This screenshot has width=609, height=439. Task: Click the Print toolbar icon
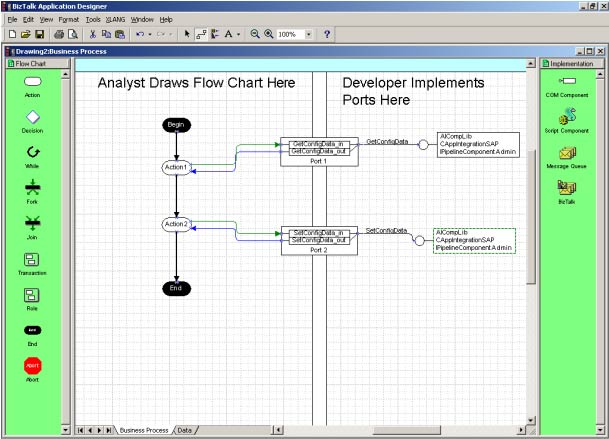(x=59, y=34)
